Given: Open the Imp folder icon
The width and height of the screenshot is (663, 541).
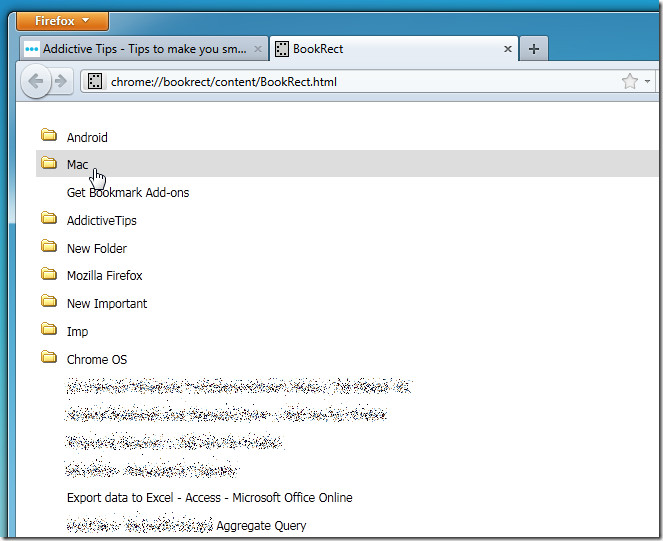Looking at the screenshot, I should [49, 329].
